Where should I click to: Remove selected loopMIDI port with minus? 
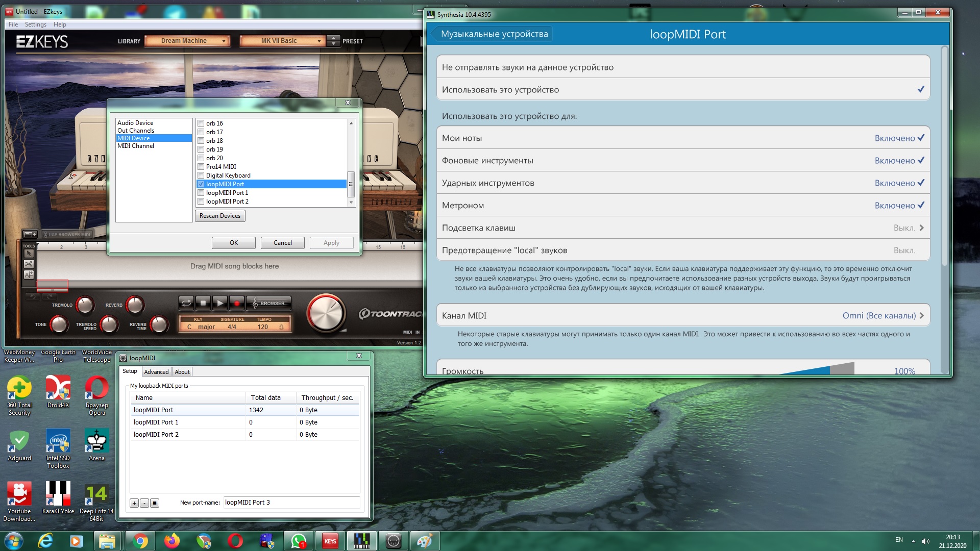click(144, 503)
